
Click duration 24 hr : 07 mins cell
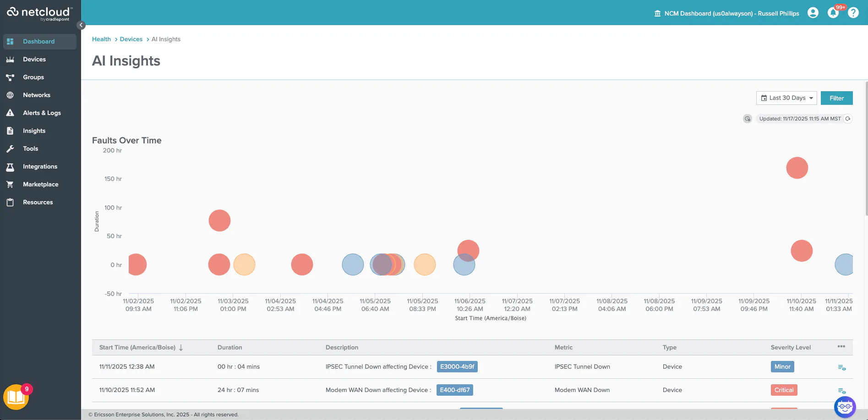coord(238,390)
